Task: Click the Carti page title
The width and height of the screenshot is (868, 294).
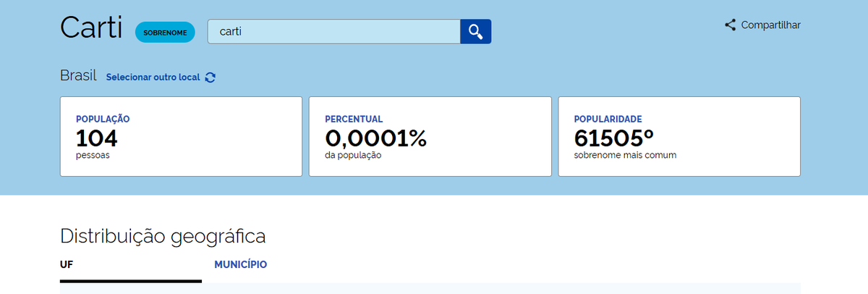Action: pyautogui.click(x=92, y=28)
